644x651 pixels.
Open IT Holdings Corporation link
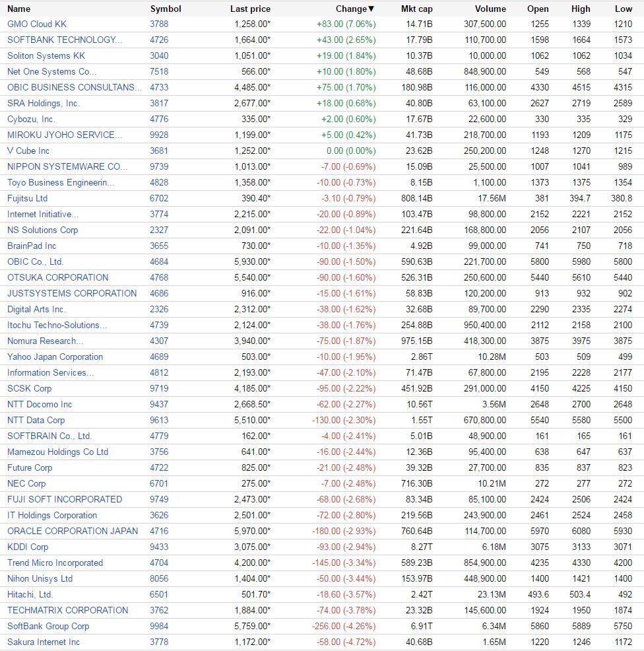pyautogui.click(x=52, y=515)
